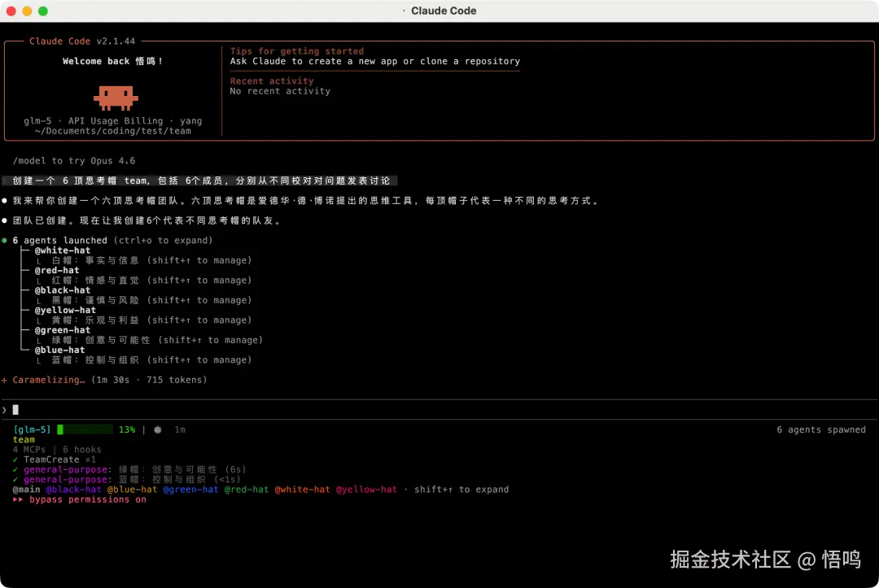Toggle the bypass permissions on indicator
Screen dimensions: 879x588
(x=87, y=499)
